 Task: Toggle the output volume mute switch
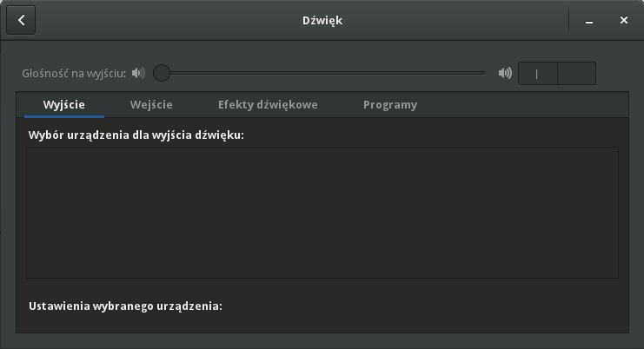tap(557, 73)
